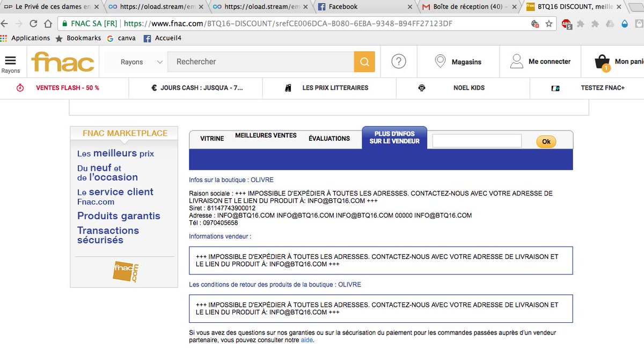Go to the fnac logo homepage

[x=63, y=62]
